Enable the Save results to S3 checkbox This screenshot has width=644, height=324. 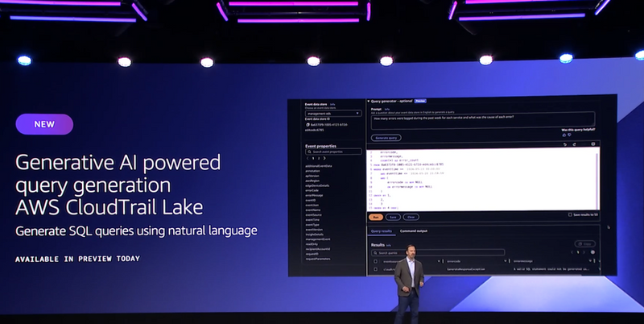(570, 215)
